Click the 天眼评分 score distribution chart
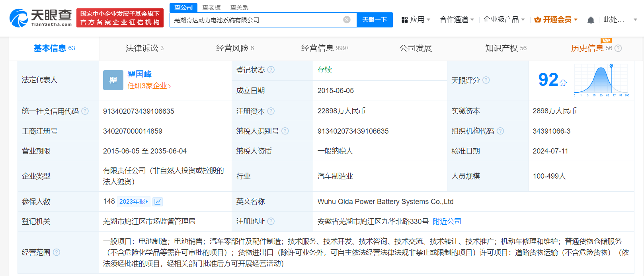 [601, 81]
